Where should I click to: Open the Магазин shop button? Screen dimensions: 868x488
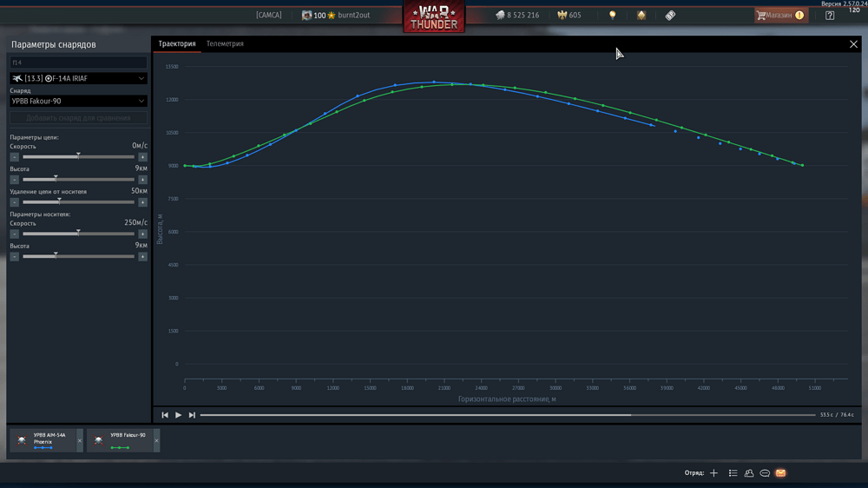780,16
